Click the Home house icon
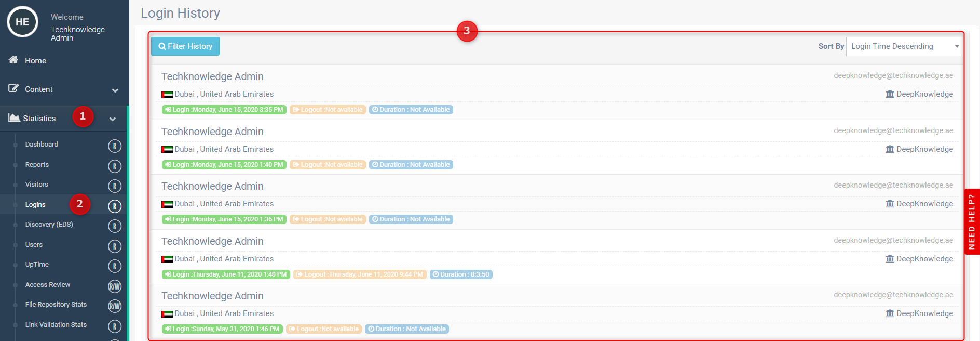 13,60
